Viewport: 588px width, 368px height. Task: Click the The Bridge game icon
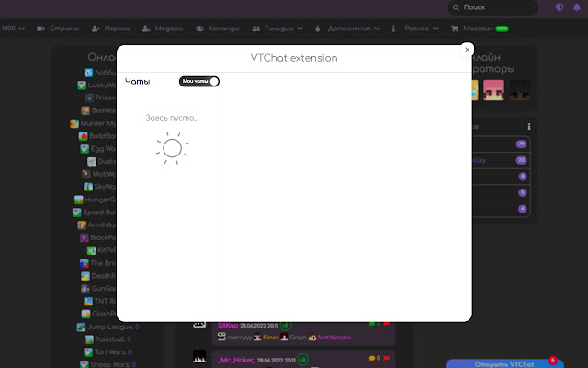85,263
